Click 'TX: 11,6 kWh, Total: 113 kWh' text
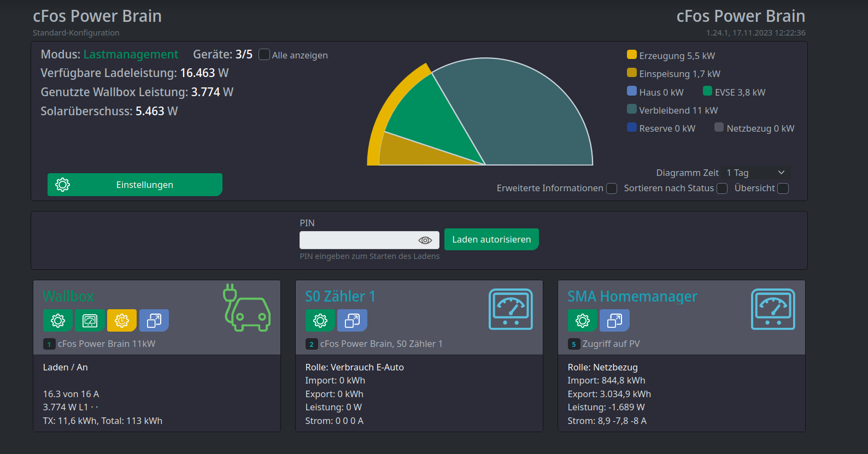The image size is (868, 454). (x=103, y=421)
